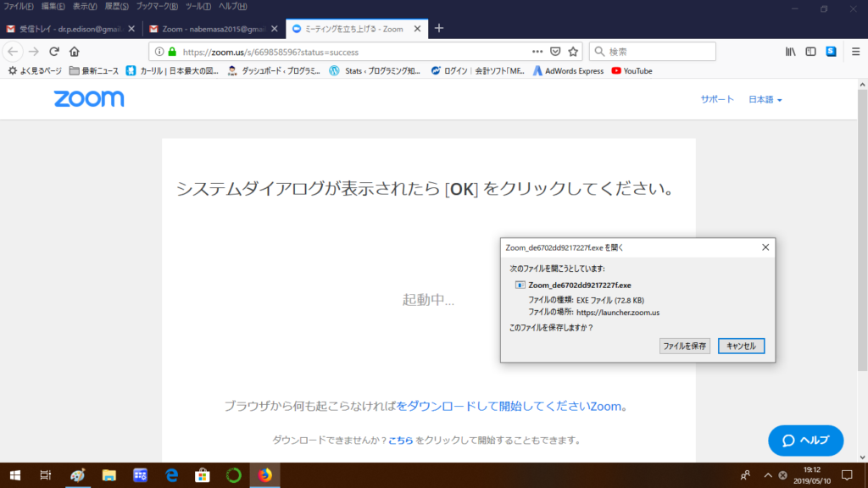Image resolution: width=868 pixels, height=488 pixels.
Task: Click the Zoom logo
Action: [x=89, y=99]
